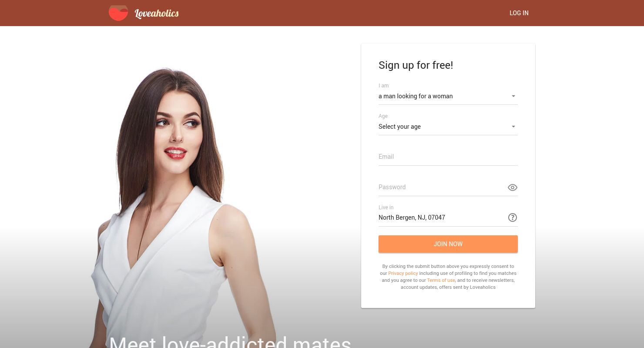Open the LOG IN menu item
Screen dimensions: 644x348
pos(519,13)
